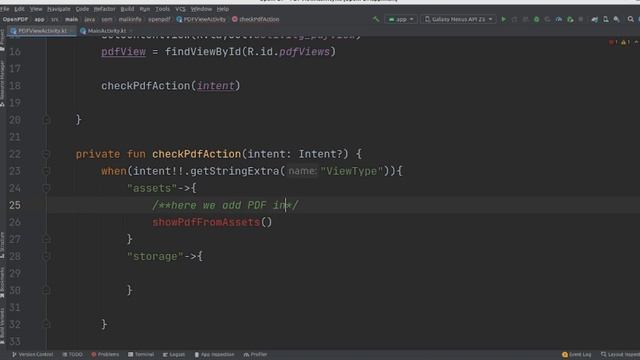The height and width of the screenshot is (360, 640).
Task: Open the AVD device manager icon
Action: click(x=606, y=19)
